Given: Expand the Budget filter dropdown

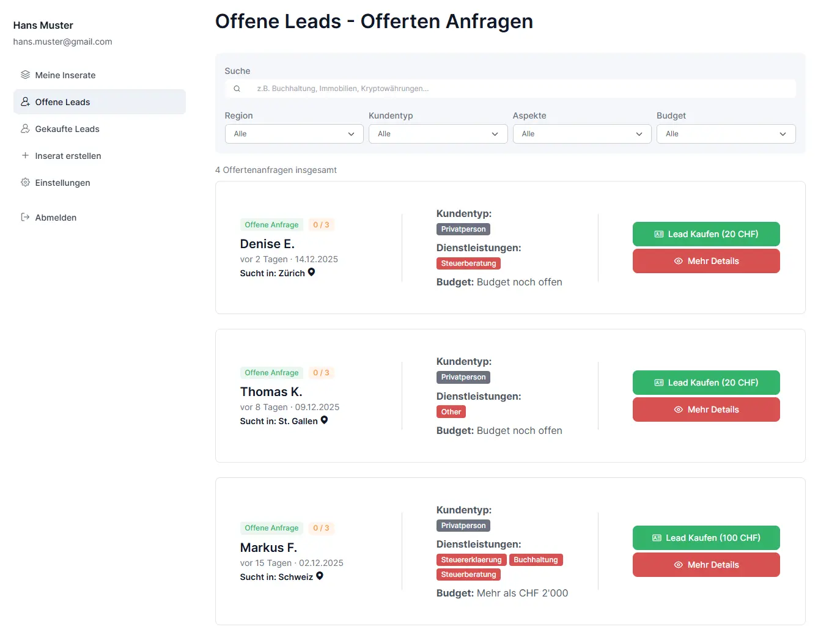Looking at the screenshot, I should point(726,134).
